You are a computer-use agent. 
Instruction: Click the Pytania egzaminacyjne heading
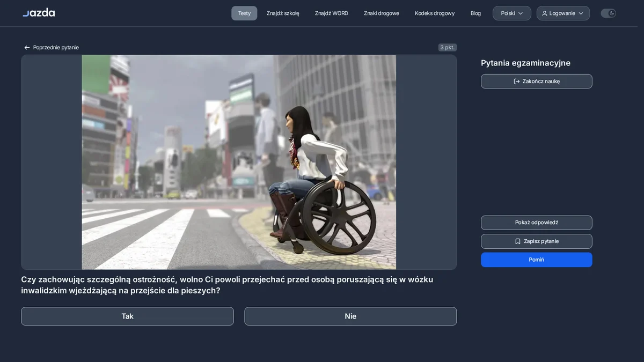[x=525, y=63]
